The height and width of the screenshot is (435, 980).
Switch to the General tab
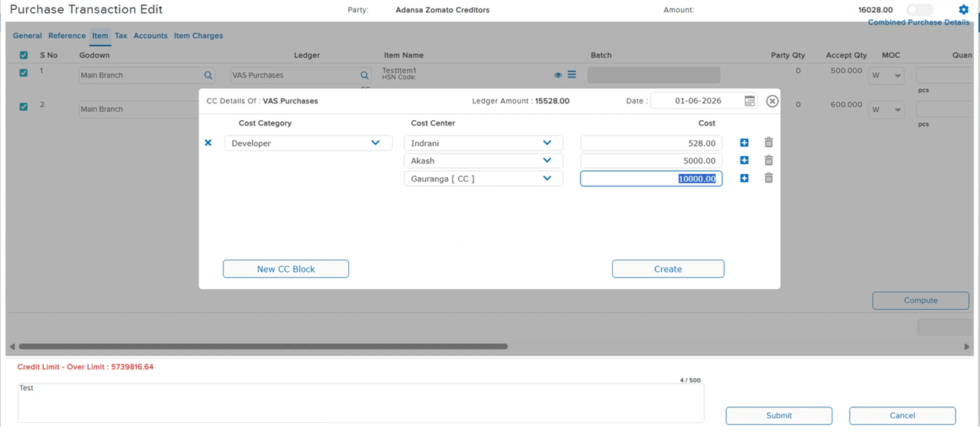click(x=27, y=36)
